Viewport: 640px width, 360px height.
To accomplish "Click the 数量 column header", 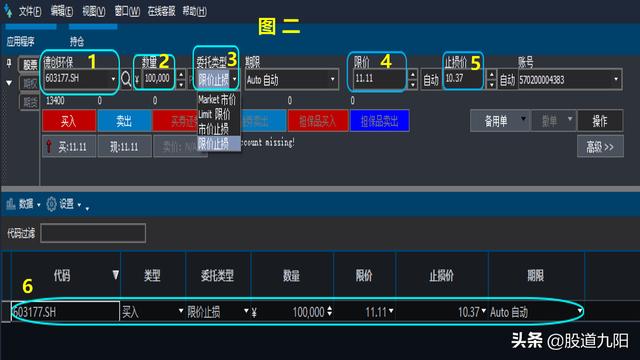I will click(x=292, y=276).
